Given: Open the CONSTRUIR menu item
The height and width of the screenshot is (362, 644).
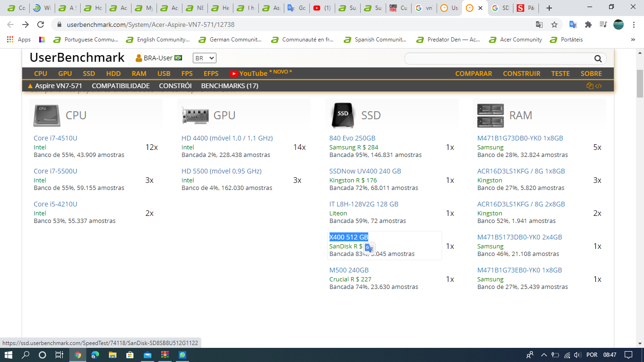Looking at the screenshot, I should [521, 74].
